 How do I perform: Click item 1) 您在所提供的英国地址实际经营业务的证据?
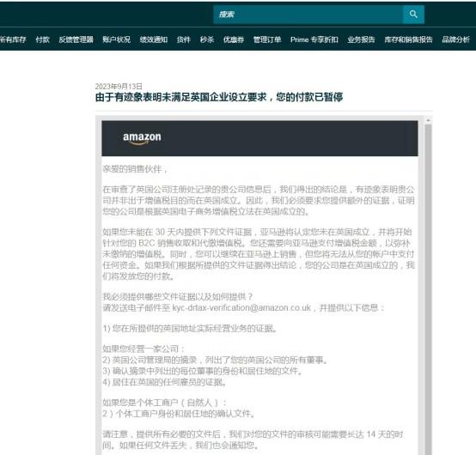(190, 329)
